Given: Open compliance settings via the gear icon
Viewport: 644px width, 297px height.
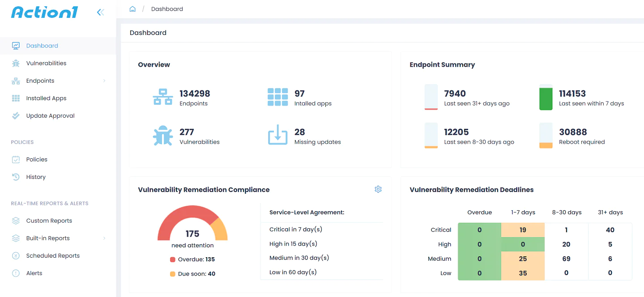Looking at the screenshot, I should pyautogui.click(x=378, y=189).
